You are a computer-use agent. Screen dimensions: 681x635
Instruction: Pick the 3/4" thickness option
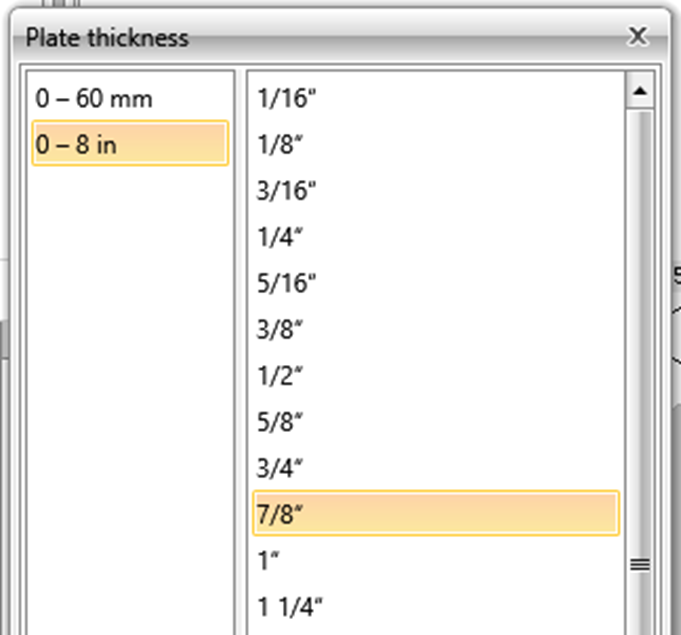[x=281, y=466]
